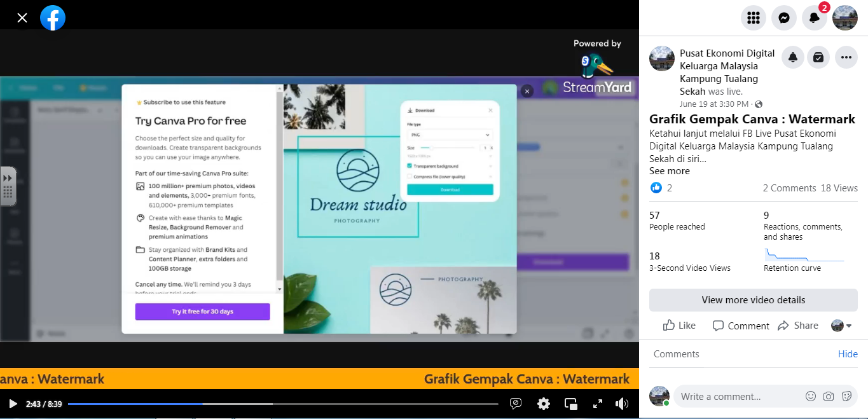Attach a photo using camera icon
This screenshot has width=868, height=419.
coord(829,396)
